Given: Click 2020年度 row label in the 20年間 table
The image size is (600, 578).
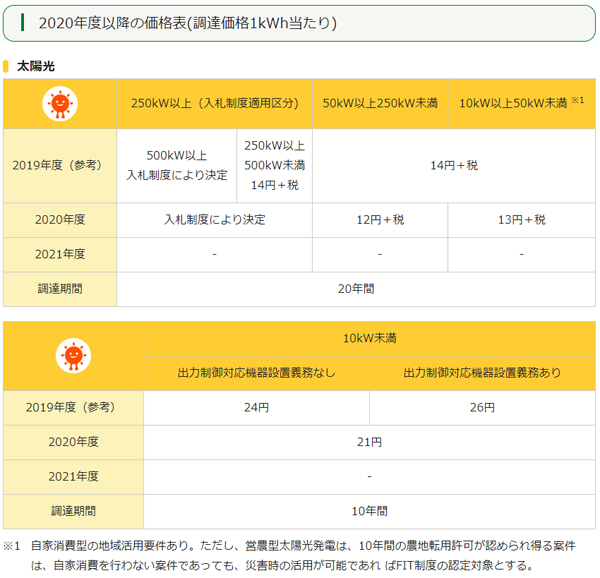Looking at the screenshot, I should (60, 220).
